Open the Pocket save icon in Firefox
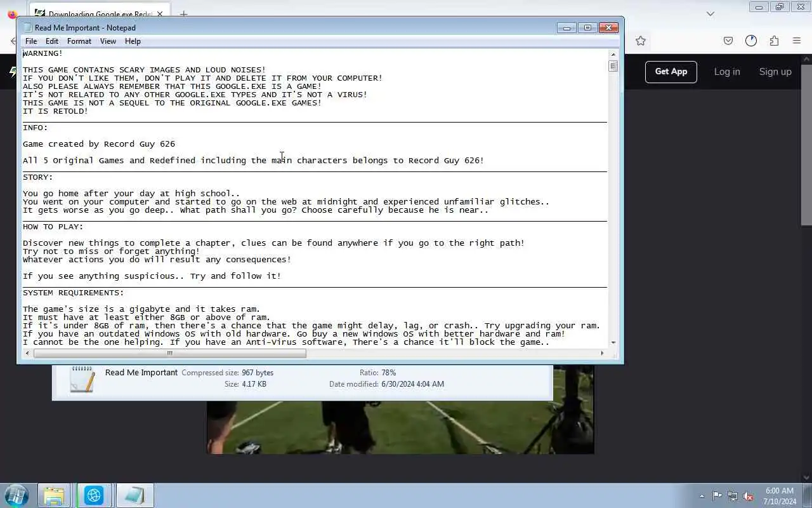This screenshot has width=812, height=508. tap(728, 41)
